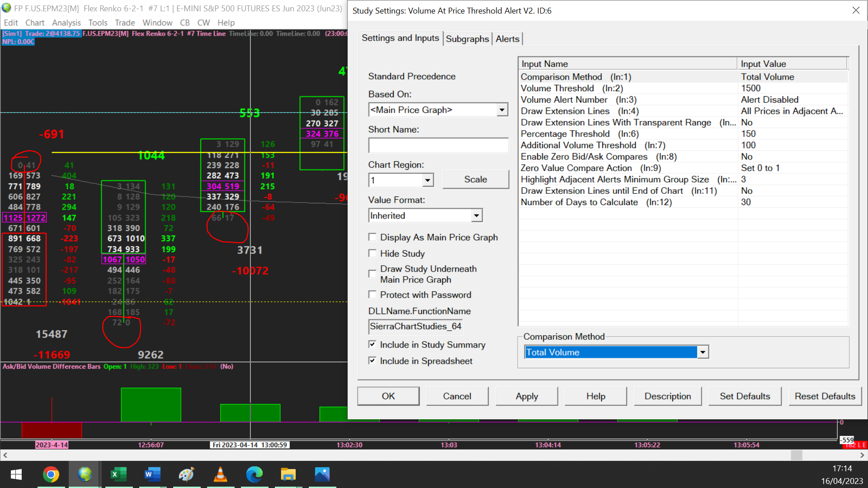Open the Value Format dropdown

(x=476, y=216)
